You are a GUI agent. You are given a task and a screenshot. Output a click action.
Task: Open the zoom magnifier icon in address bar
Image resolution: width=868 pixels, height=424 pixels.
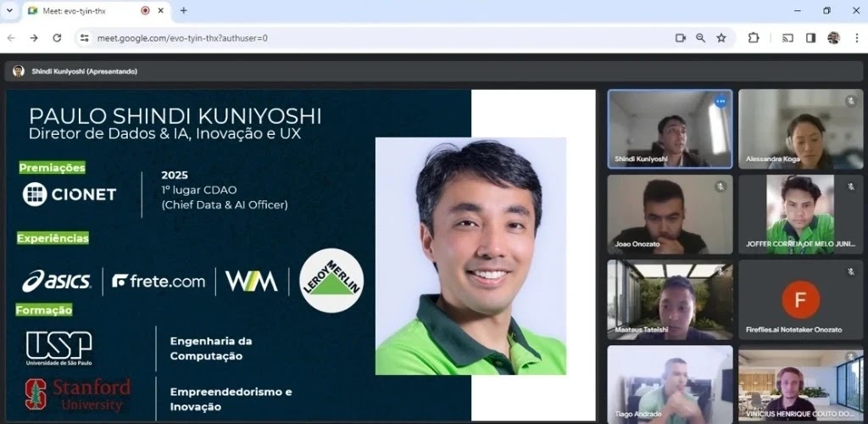701,38
